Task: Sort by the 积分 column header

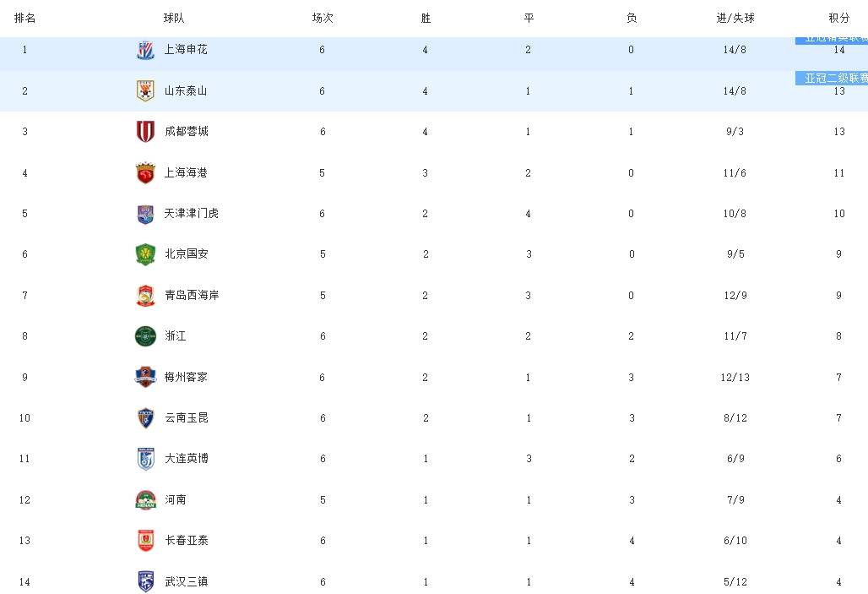Action: click(x=838, y=19)
